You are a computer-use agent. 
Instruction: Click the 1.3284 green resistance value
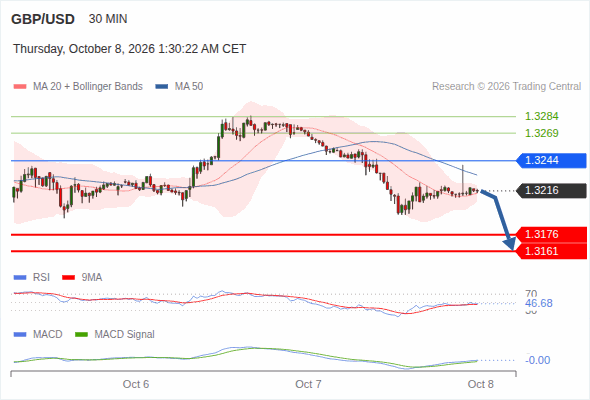click(x=541, y=116)
